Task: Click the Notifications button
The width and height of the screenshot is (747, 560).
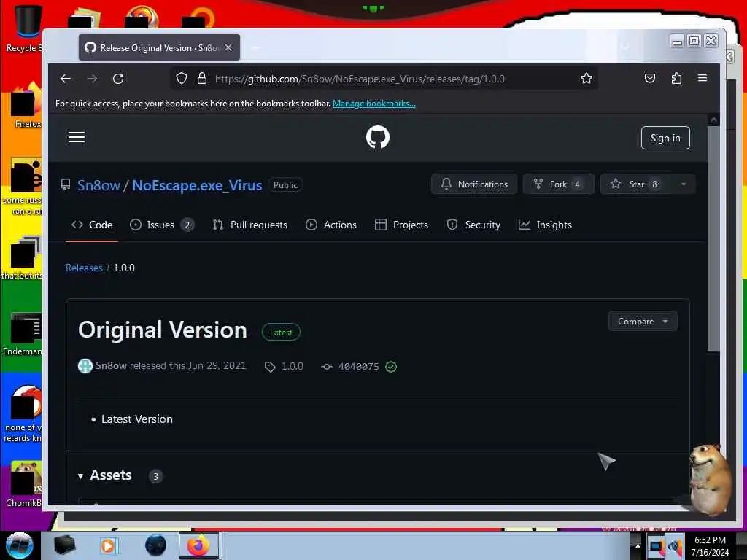Action: 474,184
